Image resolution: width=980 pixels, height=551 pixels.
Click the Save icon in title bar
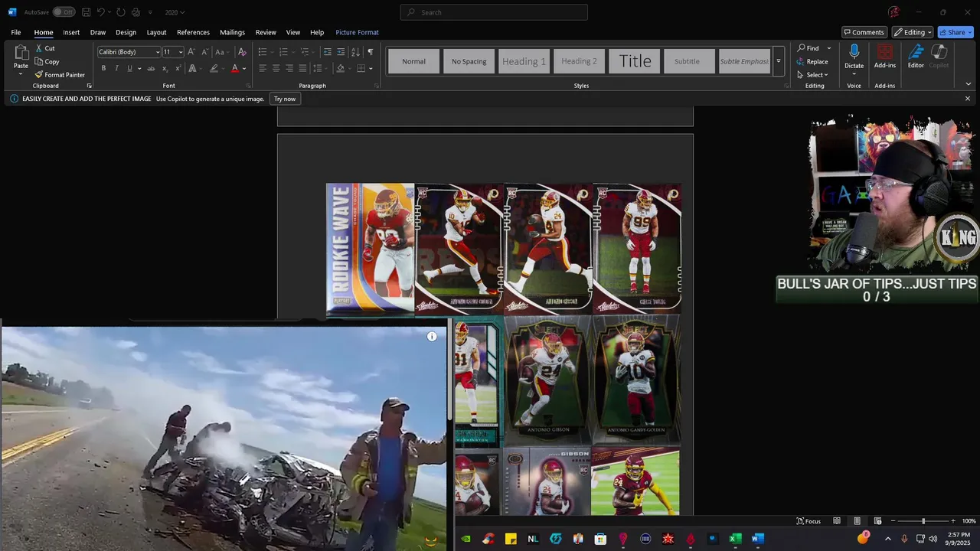(87, 12)
